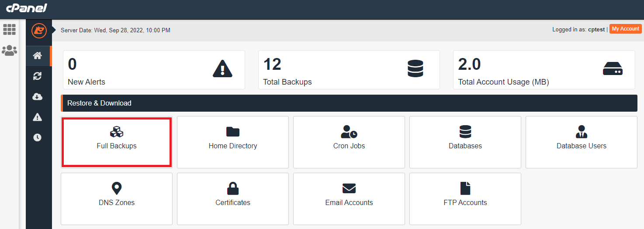View the New Alerts summary card

[x=154, y=70]
